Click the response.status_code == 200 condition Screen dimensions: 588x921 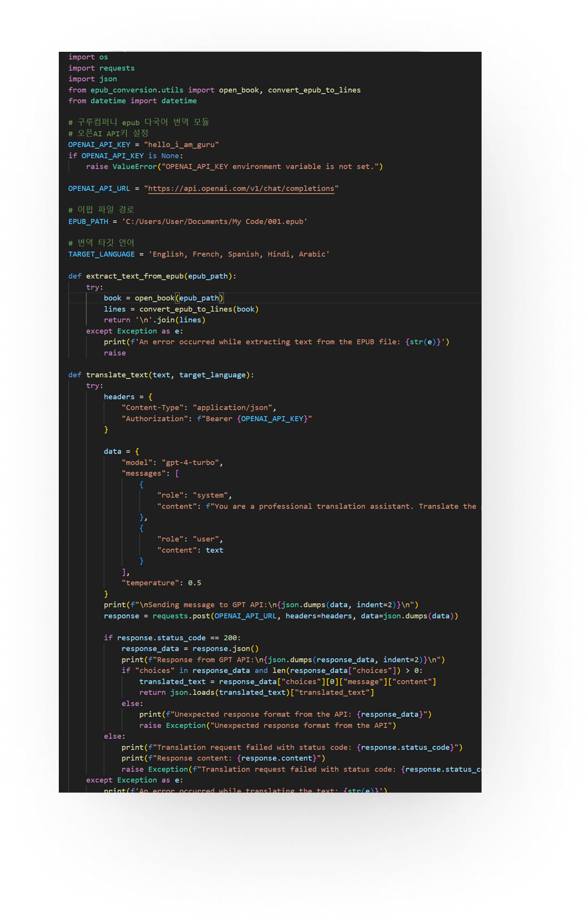point(179,638)
